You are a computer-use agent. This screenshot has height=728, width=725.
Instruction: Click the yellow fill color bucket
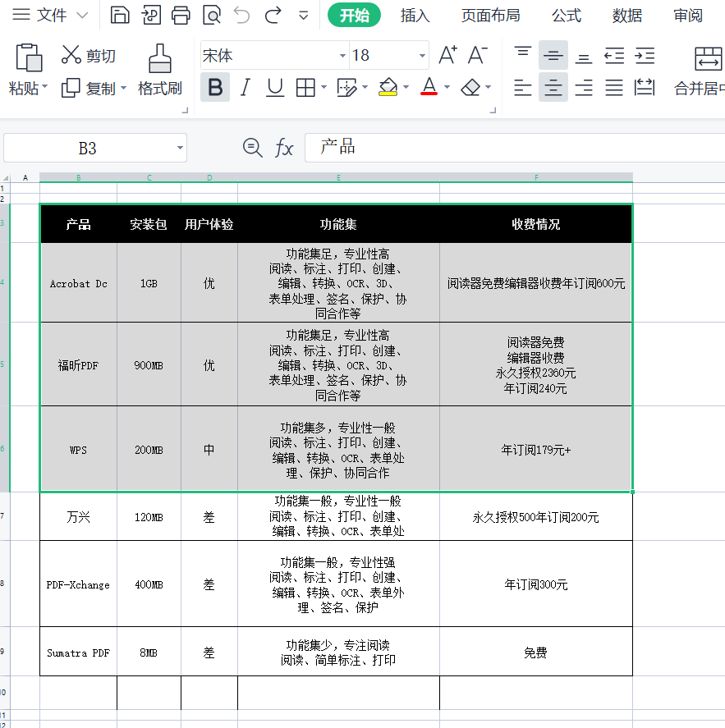click(388, 87)
